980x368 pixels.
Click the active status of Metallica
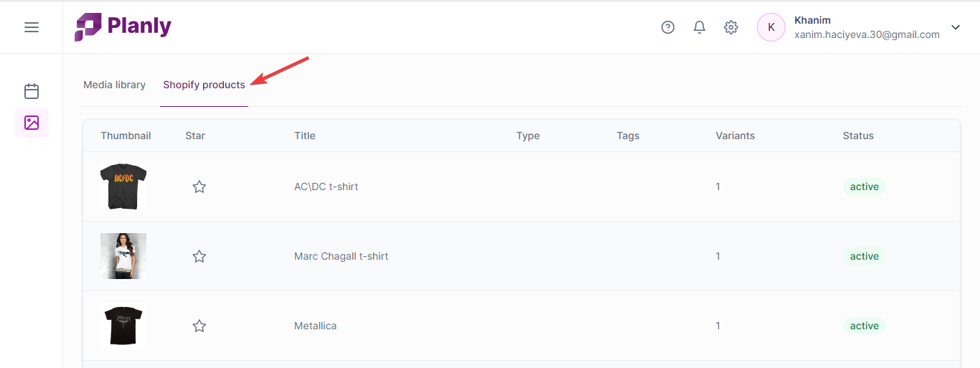click(x=864, y=326)
